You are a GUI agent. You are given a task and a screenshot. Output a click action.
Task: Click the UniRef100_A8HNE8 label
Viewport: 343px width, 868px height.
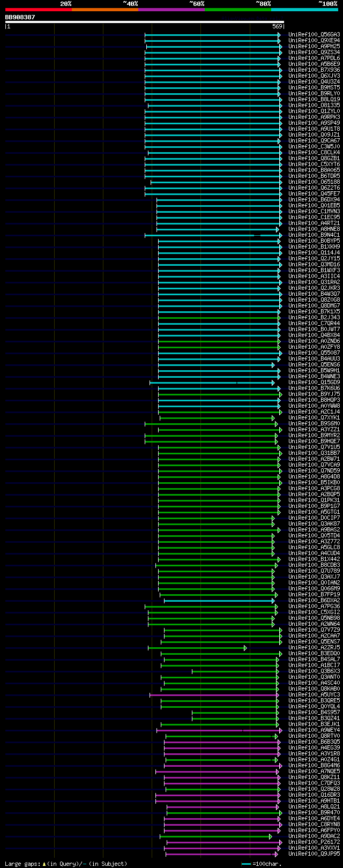pyautogui.click(x=314, y=229)
